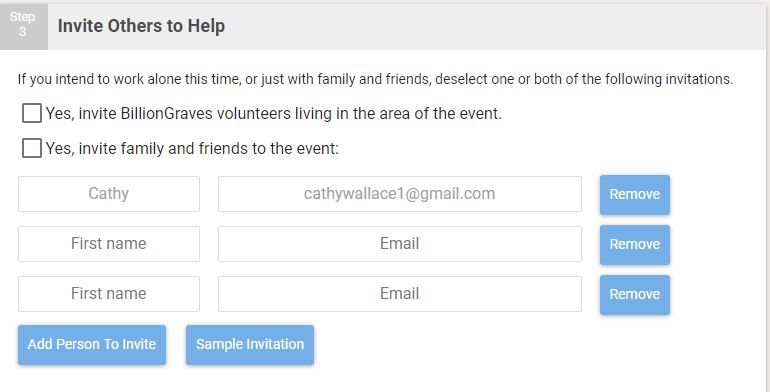Click the family and friends option label
Screen dimensions: 770x392
(192, 148)
